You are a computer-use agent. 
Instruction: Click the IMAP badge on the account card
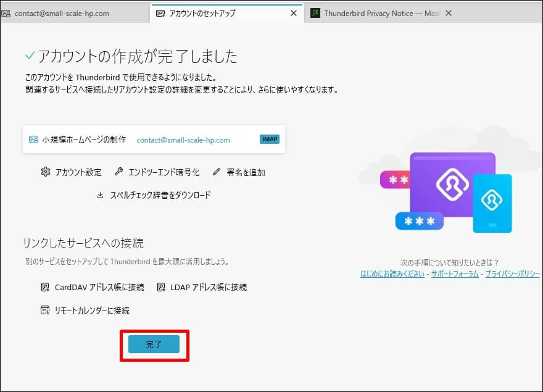click(270, 139)
